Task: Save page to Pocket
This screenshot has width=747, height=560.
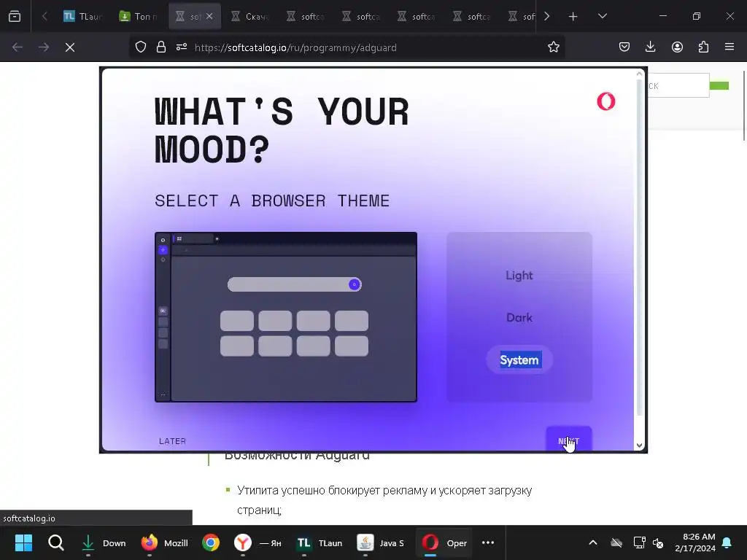Action: click(x=624, y=47)
